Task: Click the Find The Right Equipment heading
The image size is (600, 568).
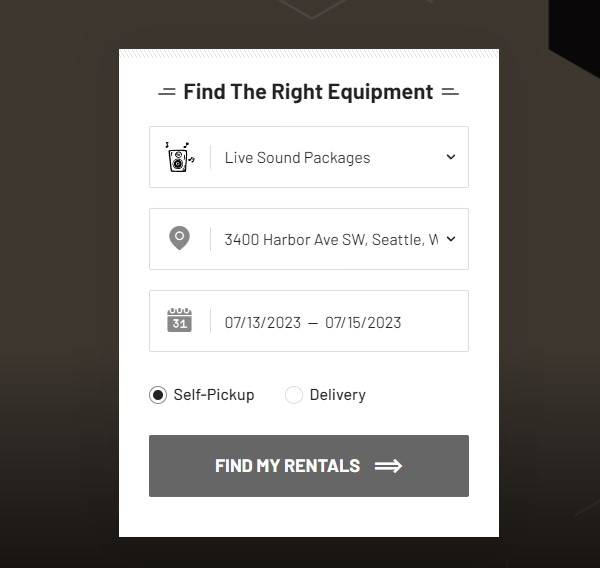Action: coord(308,92)
